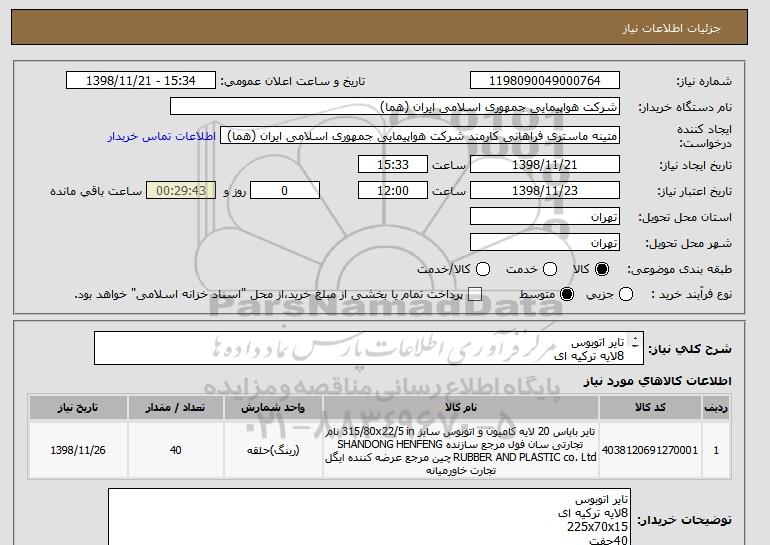The width and height of the screenshot is (770, 545).
Task: Click the stepper arrows in شرح کلی نیاز box
Action: point(634,342)
